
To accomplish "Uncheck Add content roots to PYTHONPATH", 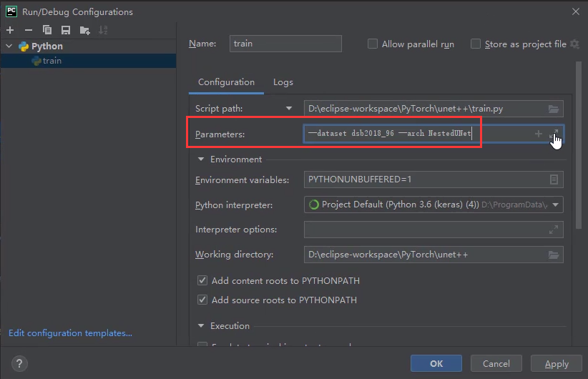I will pyautogui.click(x=202, y=280).
